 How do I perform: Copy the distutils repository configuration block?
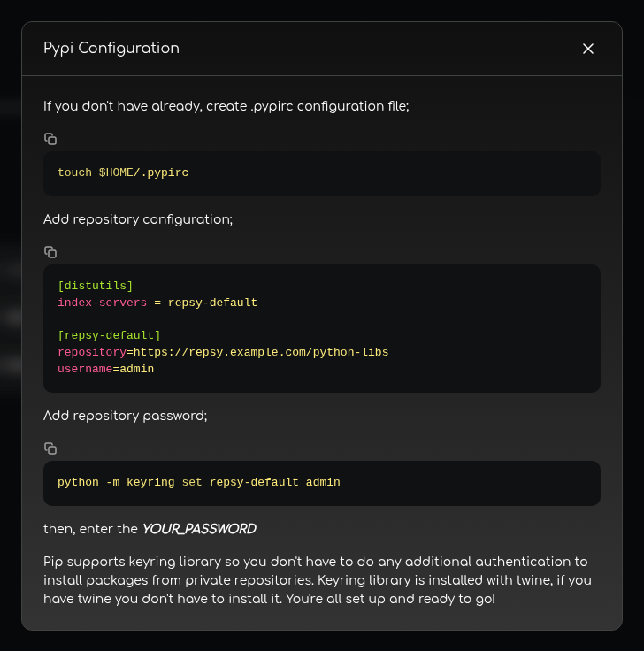[50, 252]
